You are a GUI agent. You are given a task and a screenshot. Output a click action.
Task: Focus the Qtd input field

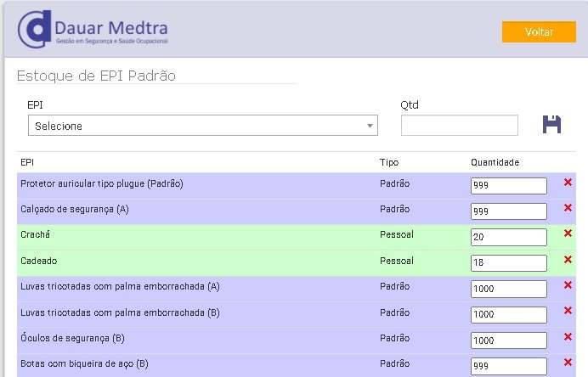click(460, 125)
